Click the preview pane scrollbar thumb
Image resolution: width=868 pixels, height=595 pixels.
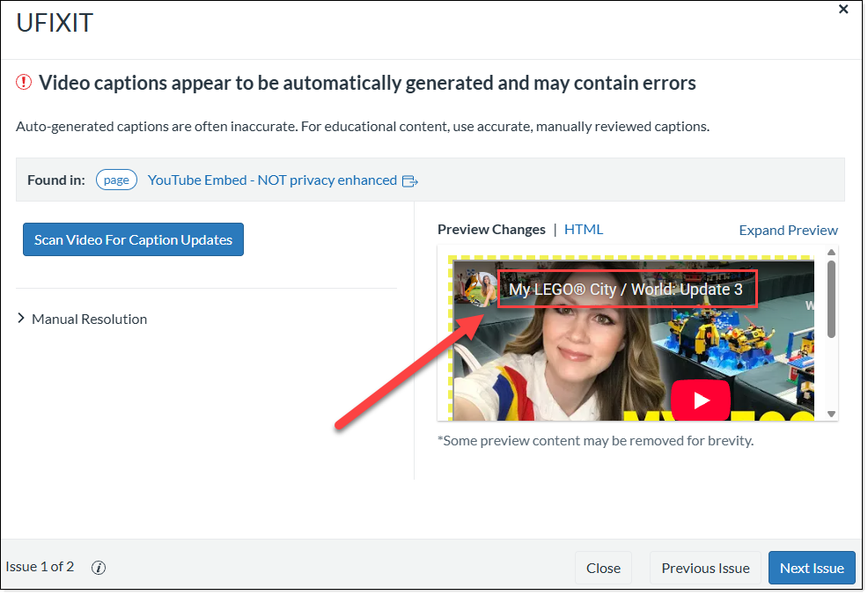point(832,299)
